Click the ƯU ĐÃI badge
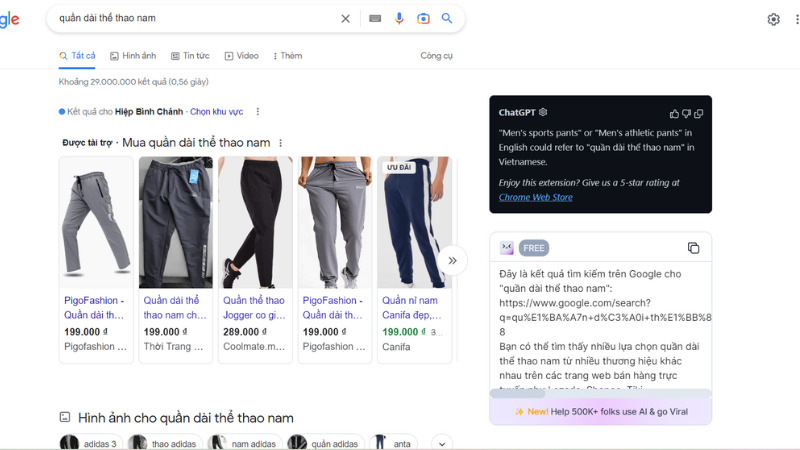Screen dimensions: 800x450 (x=398, y=167)
